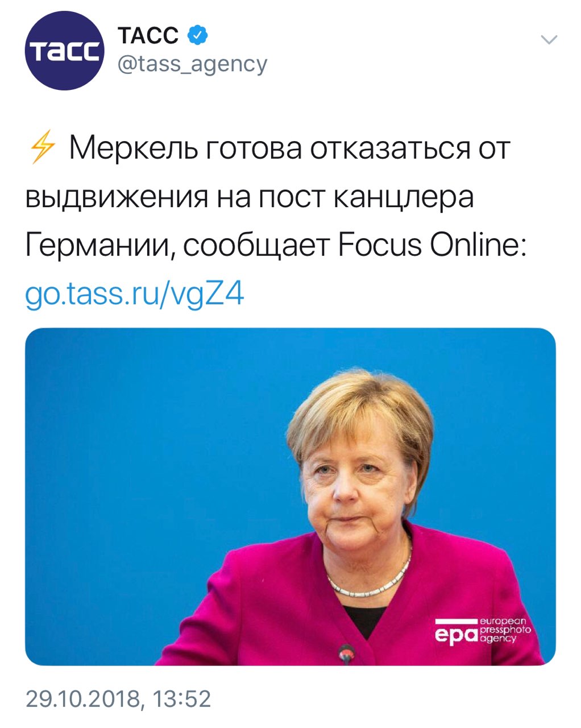Viewport: 581px width, 728px height.
Task: Open the @tass_agency profile handle
Action: tap(192, 64)
